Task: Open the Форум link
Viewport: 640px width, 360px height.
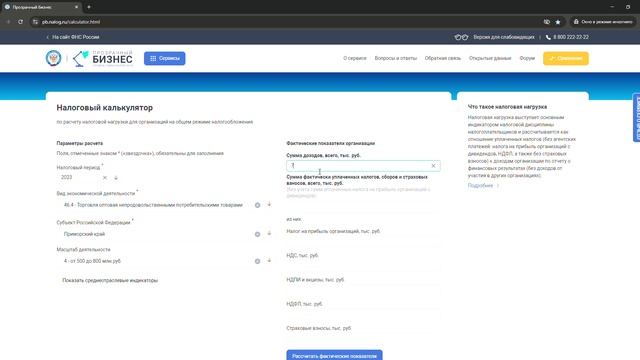Action: coord(527,58)
